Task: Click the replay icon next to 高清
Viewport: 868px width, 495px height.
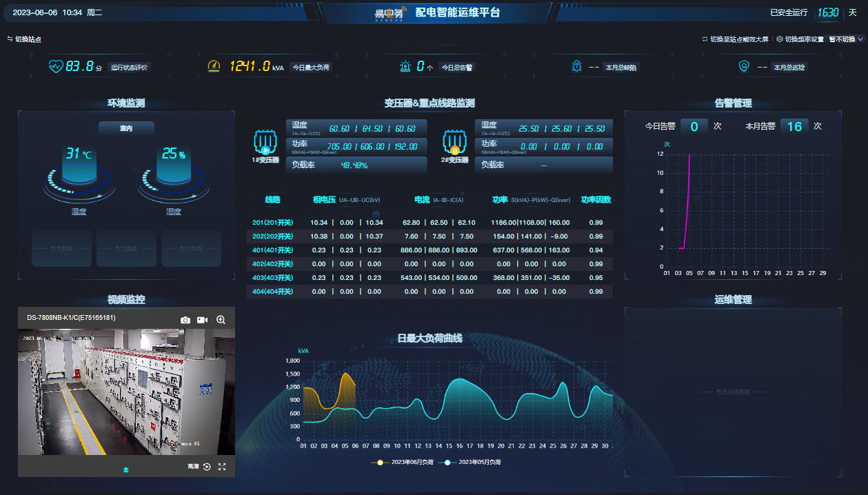Action: pos(207,467)
